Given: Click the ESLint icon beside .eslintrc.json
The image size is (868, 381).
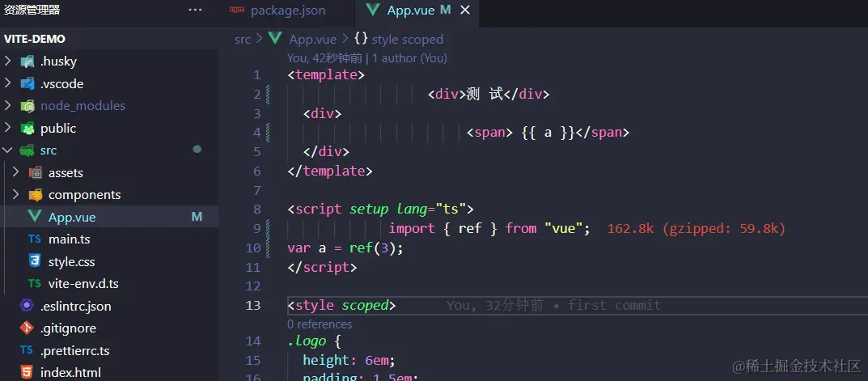Looking at the screenshot, I should 27,306.
